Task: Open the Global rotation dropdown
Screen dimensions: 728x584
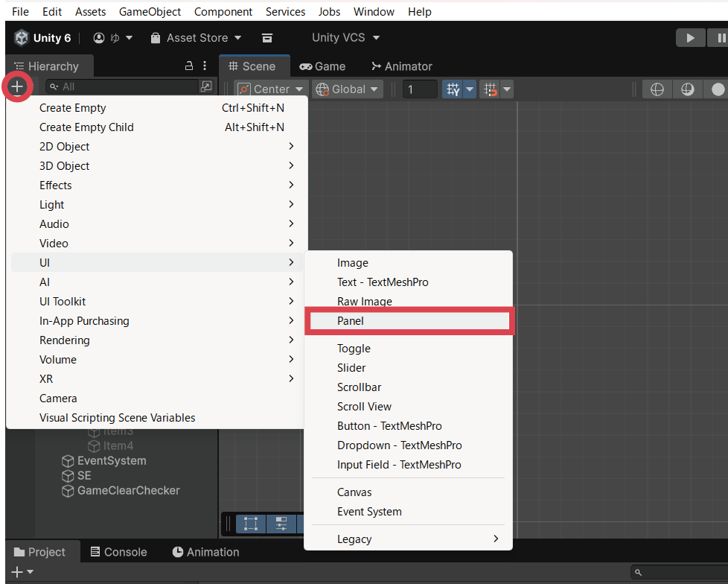Action: tap(347, 89)
